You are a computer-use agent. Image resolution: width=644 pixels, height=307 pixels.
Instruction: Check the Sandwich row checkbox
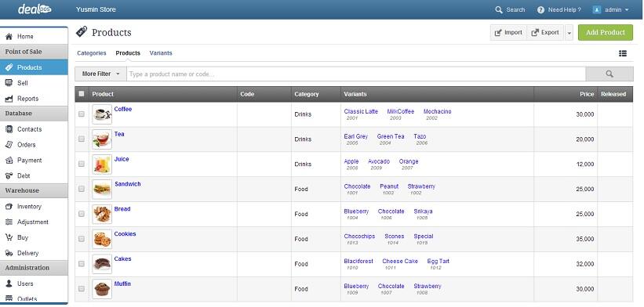tap(82, 189)
